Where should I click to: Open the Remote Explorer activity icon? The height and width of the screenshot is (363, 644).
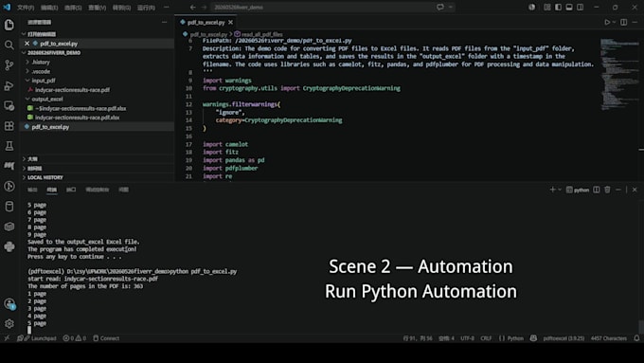coord(9,105)
